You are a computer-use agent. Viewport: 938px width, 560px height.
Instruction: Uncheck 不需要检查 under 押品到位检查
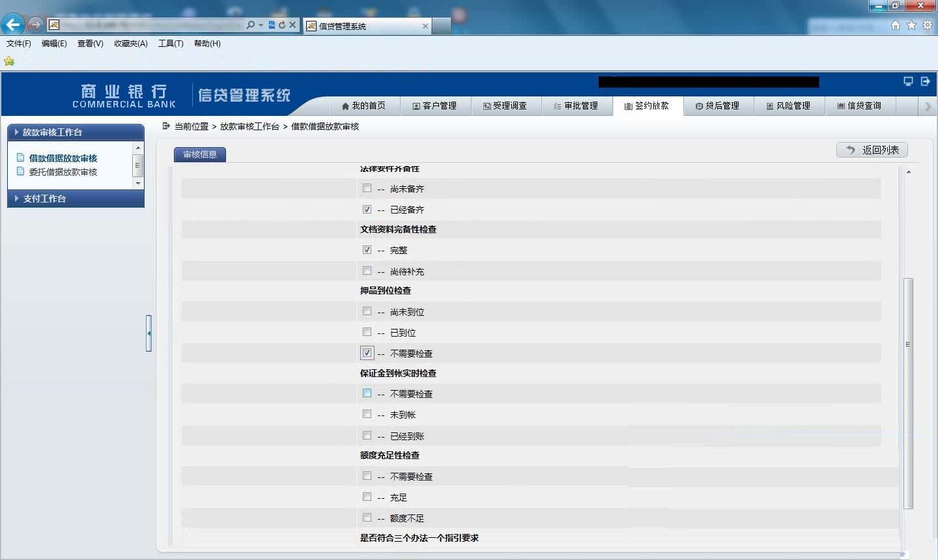point(367,352)
